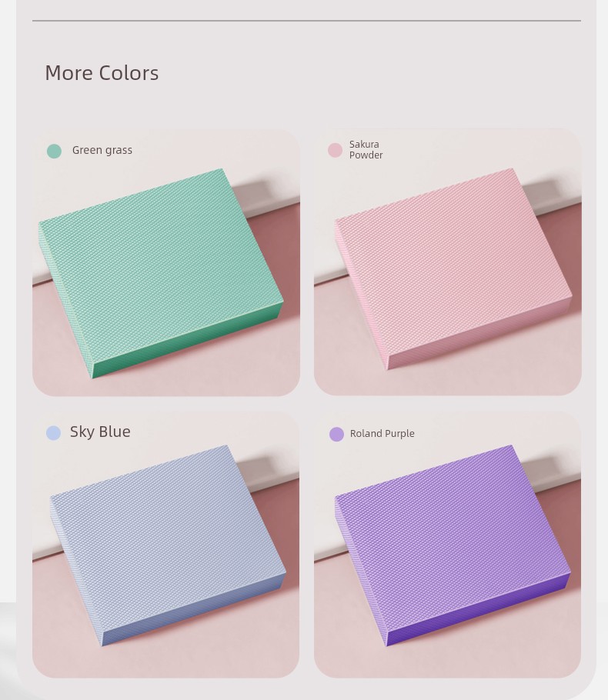Screen dimensions: 608x700
Task: Click the divider line above More Colors
Action: (x=306, y=21)
